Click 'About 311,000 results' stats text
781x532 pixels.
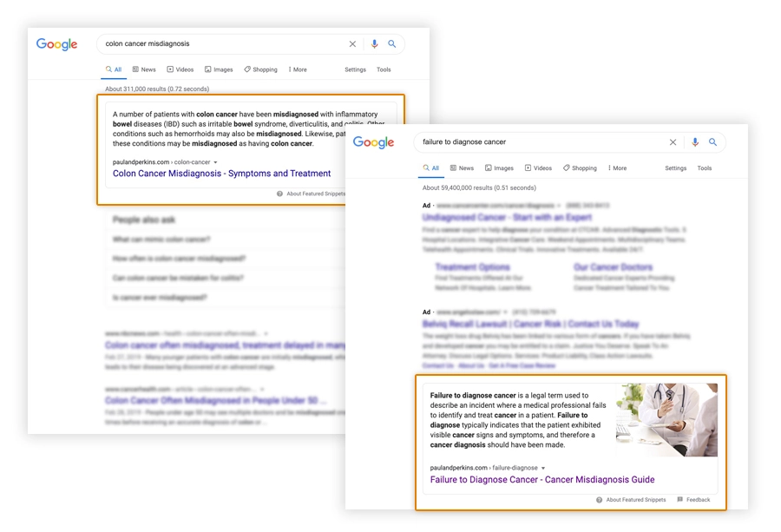157,89
